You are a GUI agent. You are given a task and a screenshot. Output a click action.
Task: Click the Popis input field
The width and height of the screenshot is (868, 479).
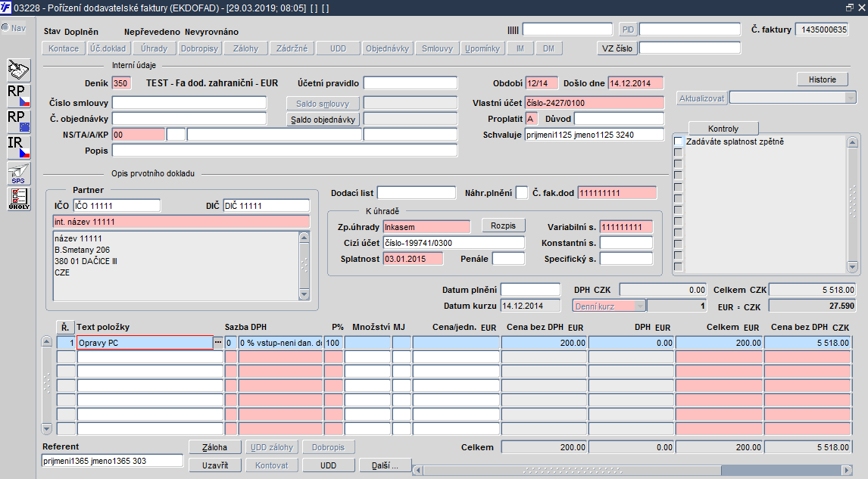pyautogui.click(x=285, y=151)
